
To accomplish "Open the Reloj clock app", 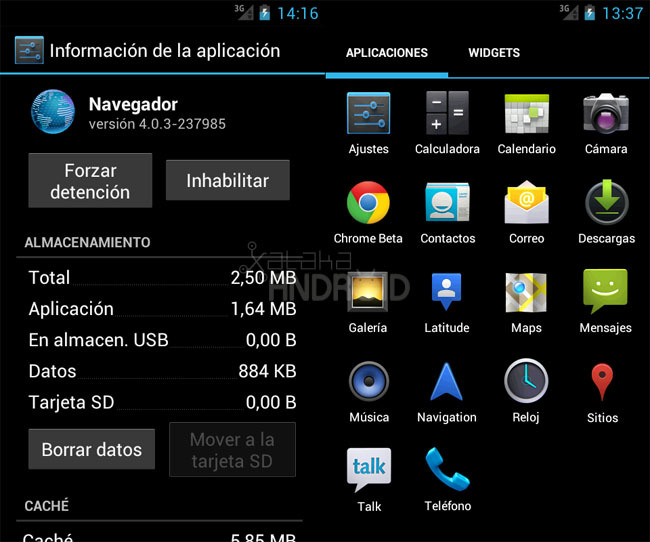I will (526, 391).
